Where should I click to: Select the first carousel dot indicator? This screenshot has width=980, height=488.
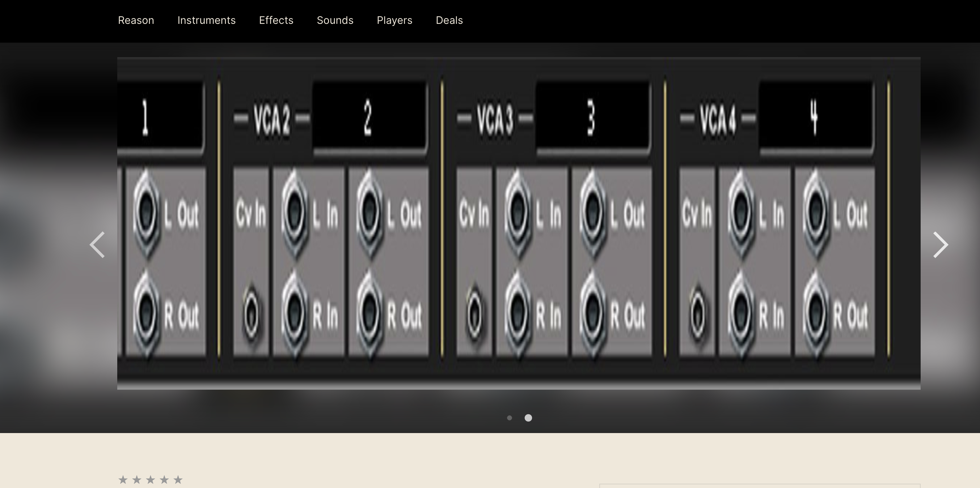[510, 418]
